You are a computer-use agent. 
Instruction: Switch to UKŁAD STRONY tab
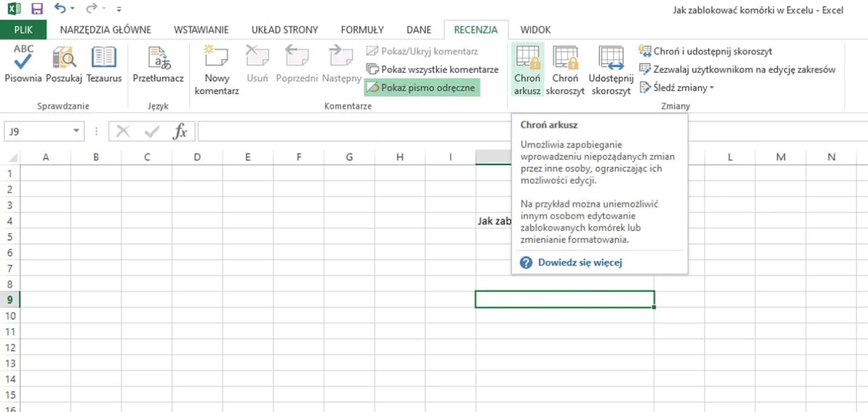285,30
